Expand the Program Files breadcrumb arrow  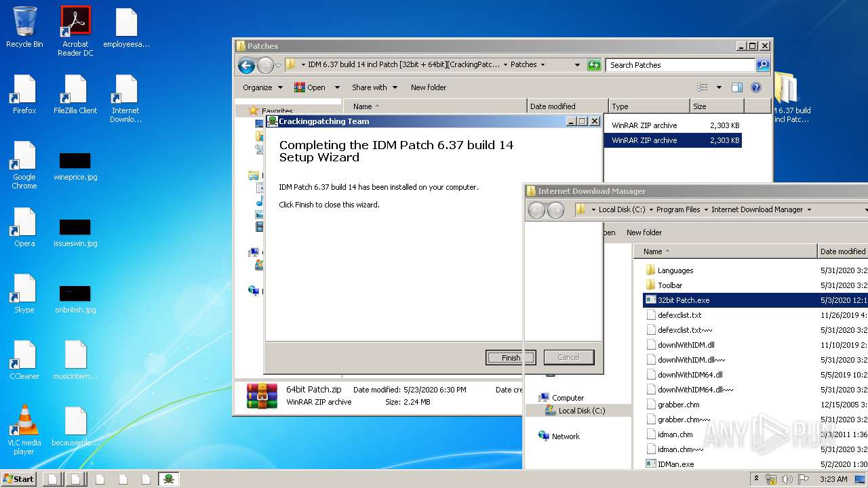[706, 210]
